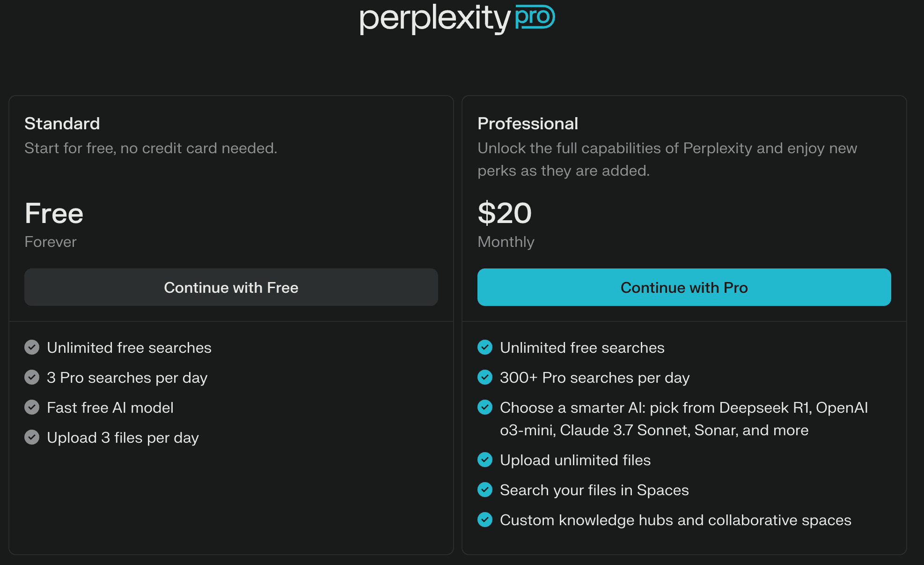Screen dimensions: 924x565
Task: Click Continue with Pro
Action: (684, 287)
